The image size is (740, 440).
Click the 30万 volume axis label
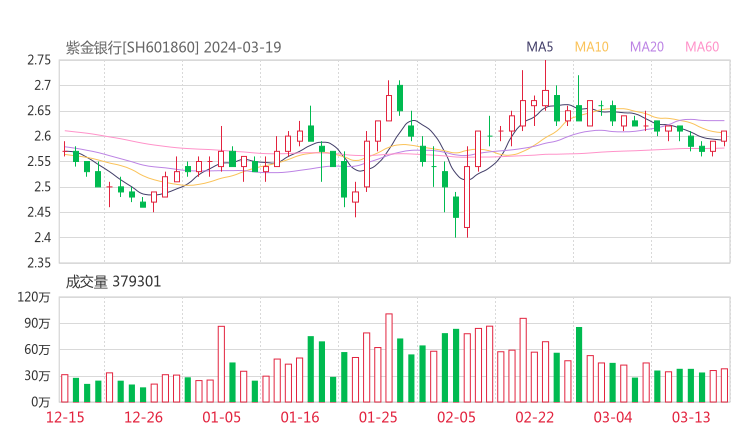tap(37, 376)
